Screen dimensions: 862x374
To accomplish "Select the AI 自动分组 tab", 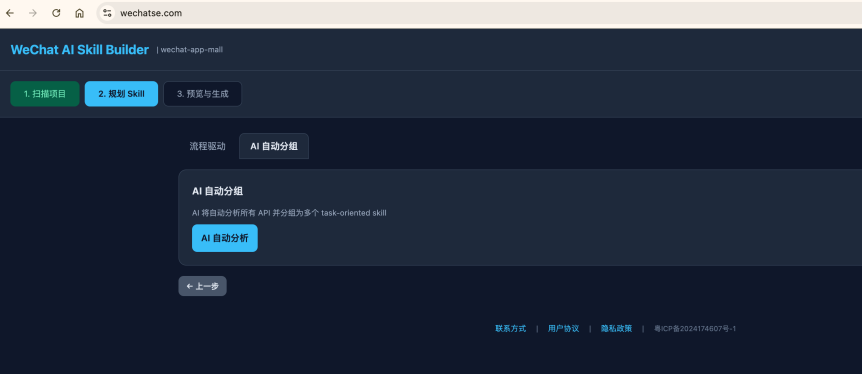I will (x=274, y=146).
